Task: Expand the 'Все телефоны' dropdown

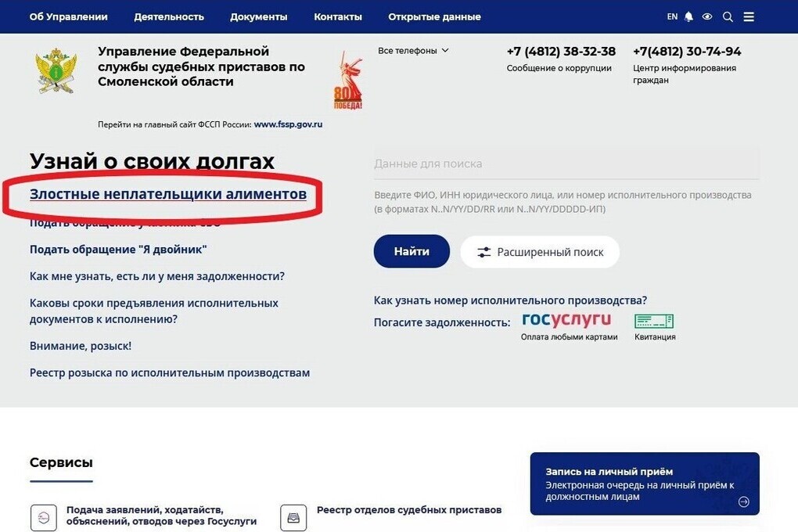Action: tap(413, 50)
